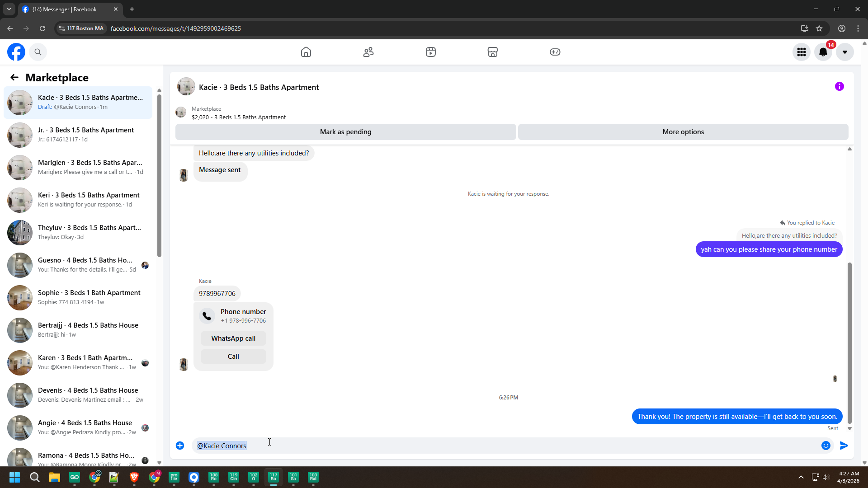
Task: Open the Windows Start menu
Action: click(14, 477)
